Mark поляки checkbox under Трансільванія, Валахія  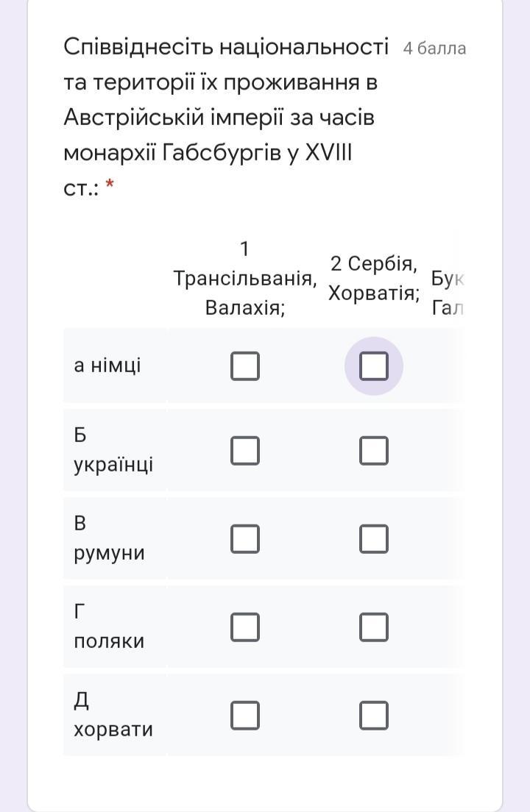coord(245,627)
